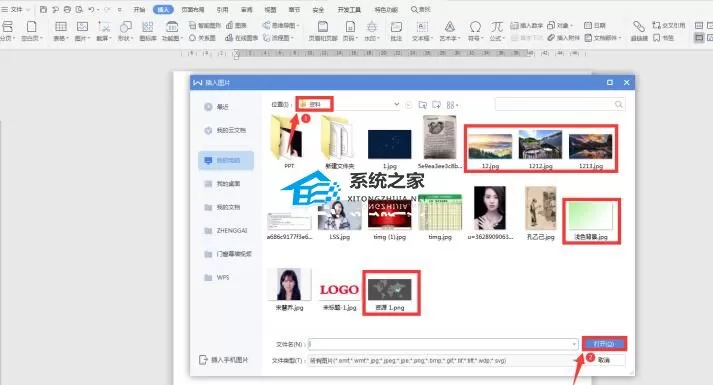Open the view mode dropdown in dialog toolbar
This screenshot has height=385, width=713.
pos(452,105)
